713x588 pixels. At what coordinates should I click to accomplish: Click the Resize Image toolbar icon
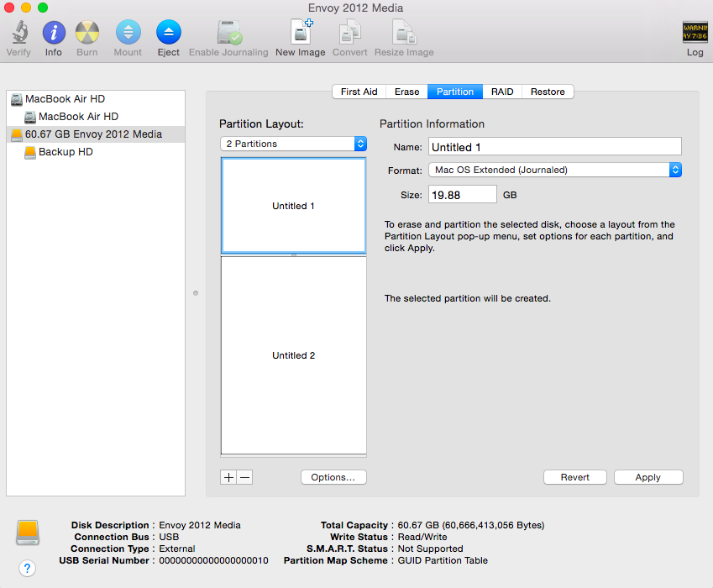point(404,32)
